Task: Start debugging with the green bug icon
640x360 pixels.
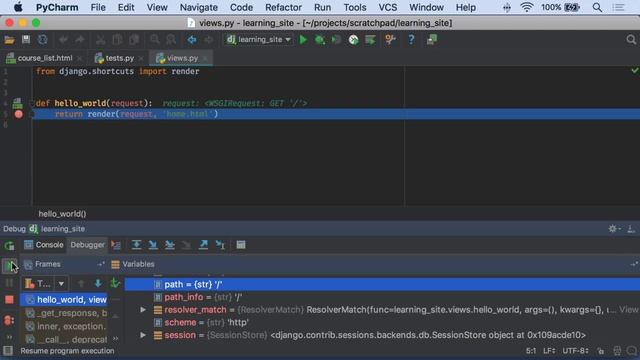Action: pos(320,40)
